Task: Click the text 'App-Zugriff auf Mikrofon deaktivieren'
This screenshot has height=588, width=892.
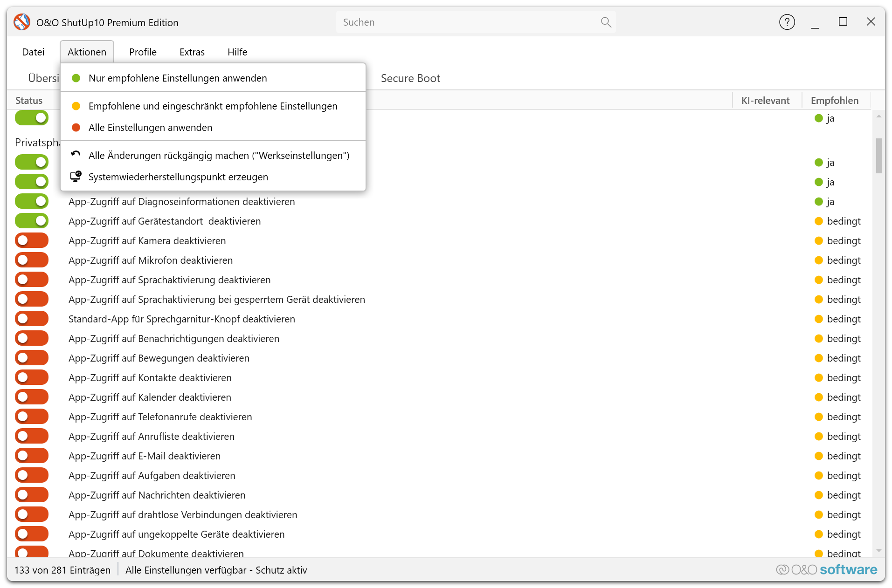Action: (151, 260)
